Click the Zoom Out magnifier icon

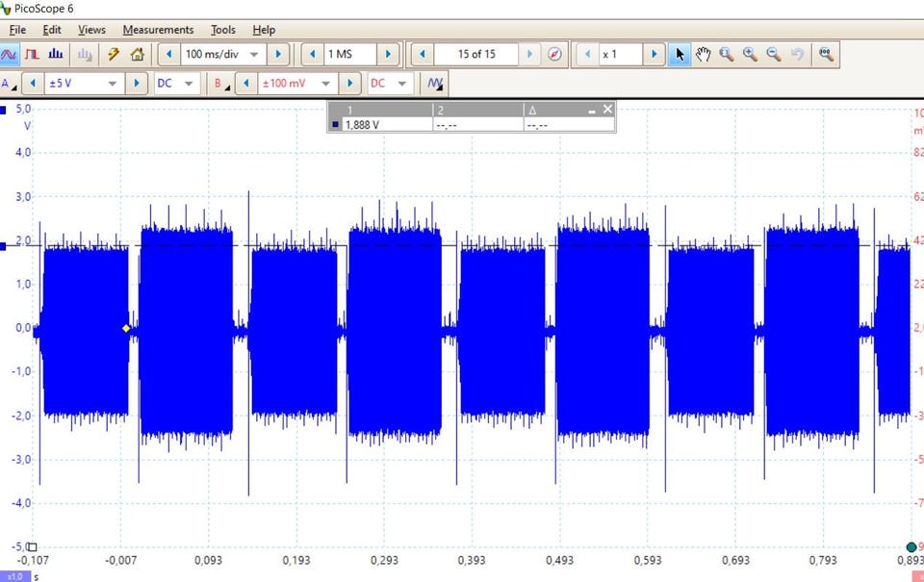[x=773, y=54]
